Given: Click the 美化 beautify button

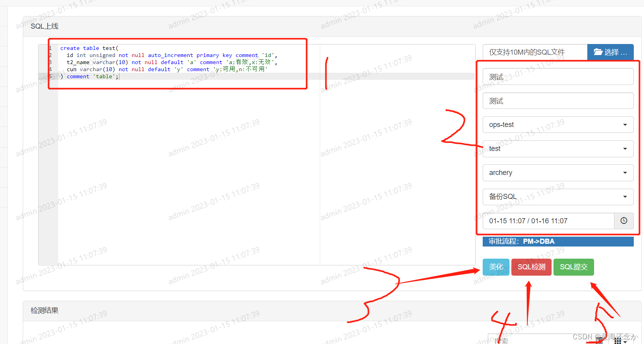Looking at the screenshot, I should coord(496,267).
